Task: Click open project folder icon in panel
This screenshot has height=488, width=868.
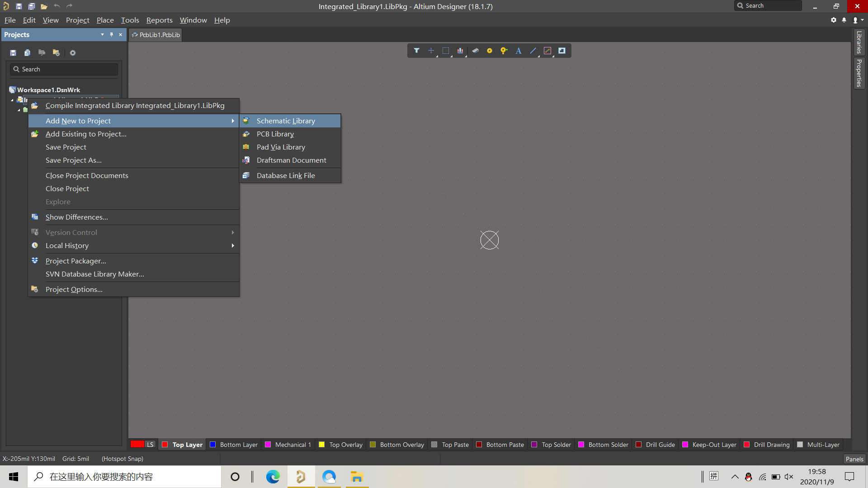Action: (x=42, y=53)
